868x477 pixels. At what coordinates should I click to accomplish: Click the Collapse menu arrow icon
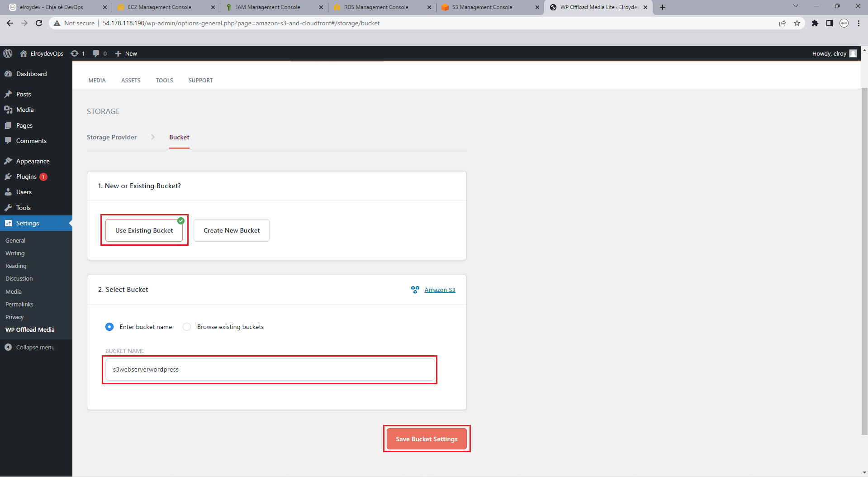pos(8,347)
